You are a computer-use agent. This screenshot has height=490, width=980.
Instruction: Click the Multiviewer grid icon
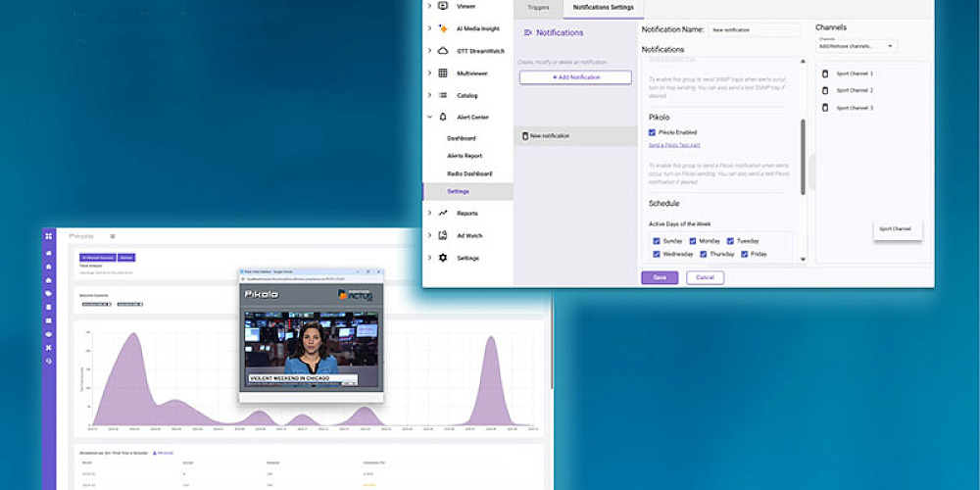click(443, 73)
